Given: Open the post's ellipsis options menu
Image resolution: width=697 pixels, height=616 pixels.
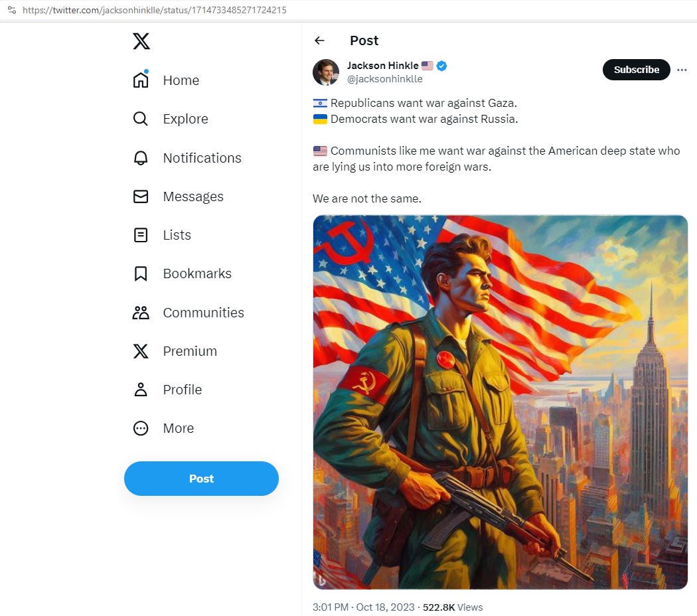Looking at the screenshot, I should tap(682, 70).
